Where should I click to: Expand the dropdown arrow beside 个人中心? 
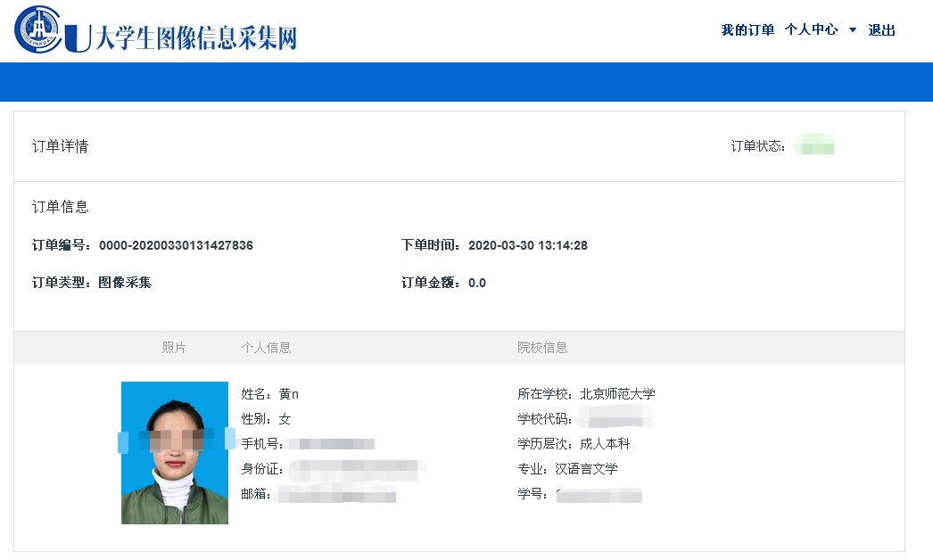[x=852, y=30]
